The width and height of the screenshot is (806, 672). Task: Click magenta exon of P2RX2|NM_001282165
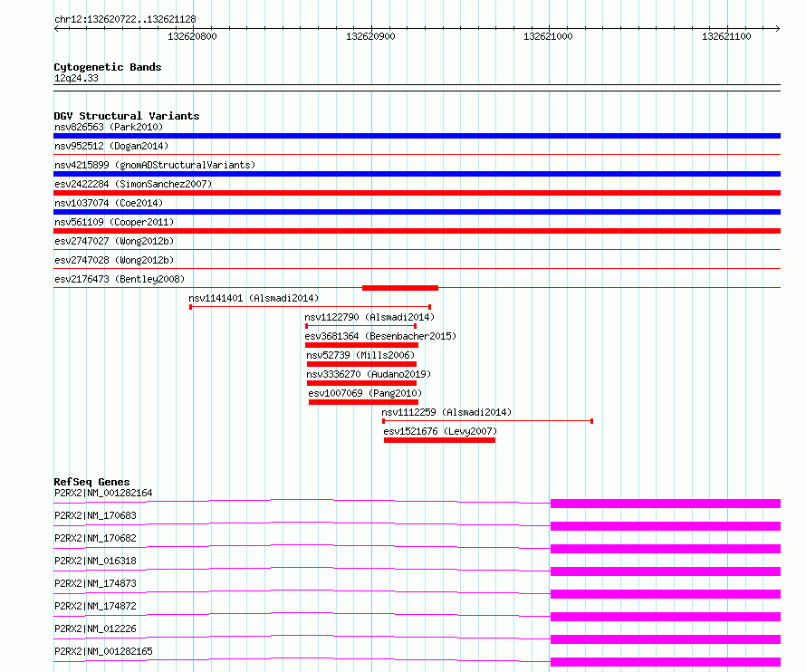666,662
